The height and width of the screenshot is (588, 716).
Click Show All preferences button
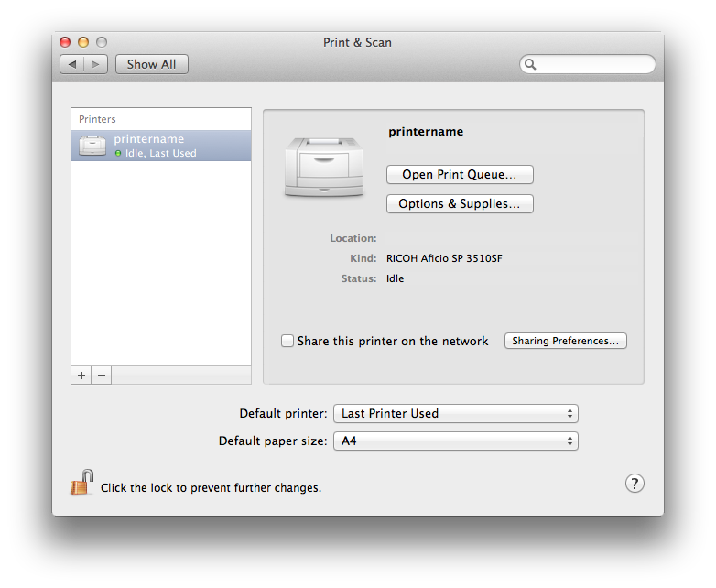tap(152, 64)
